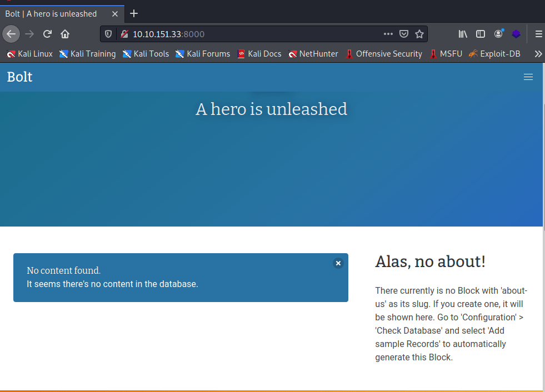Viewport: 545px width, 392px height.
Task: Go to the browser home page
Action: pos(65,34)
